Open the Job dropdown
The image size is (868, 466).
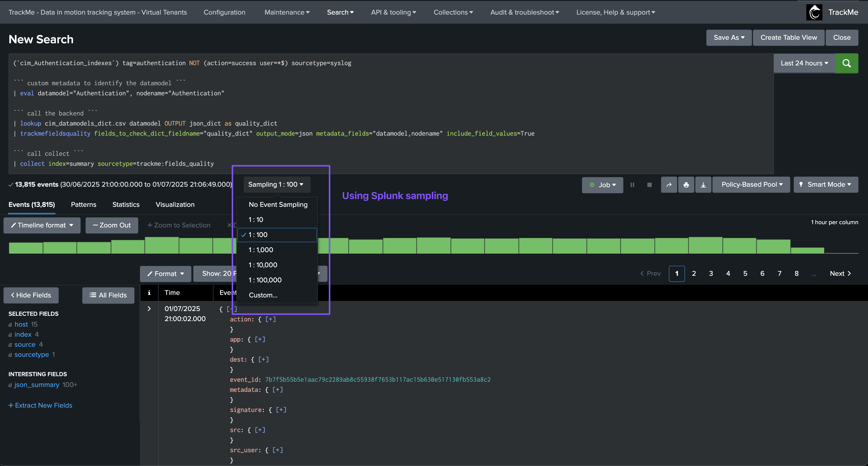click(x=602, y=185)
